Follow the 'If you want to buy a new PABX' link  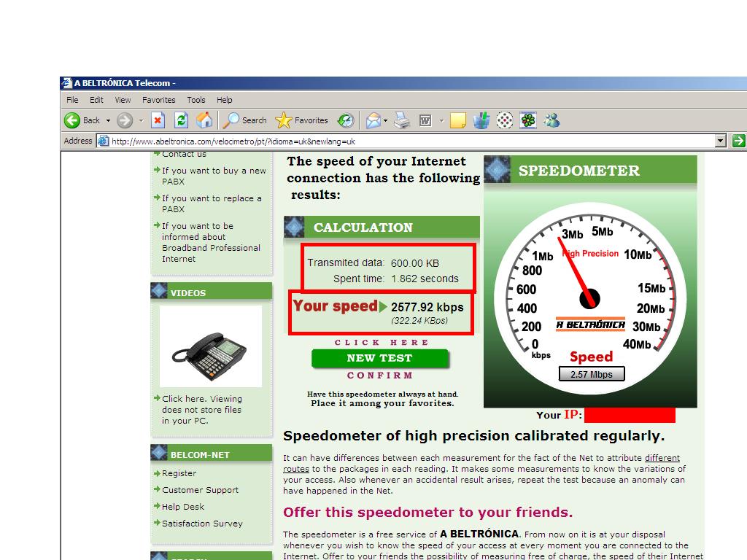[x=214, y=176]
